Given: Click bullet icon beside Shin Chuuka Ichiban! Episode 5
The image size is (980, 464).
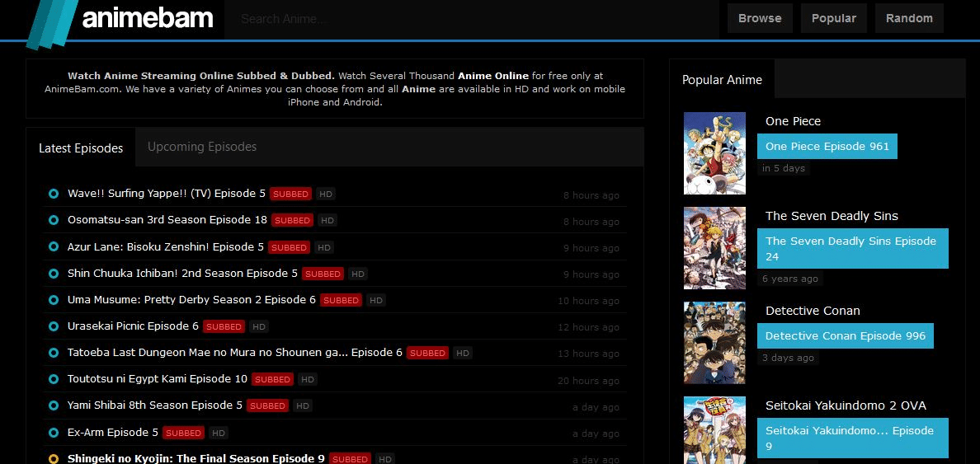Looking at the screenshot, I should coord(54,274).
